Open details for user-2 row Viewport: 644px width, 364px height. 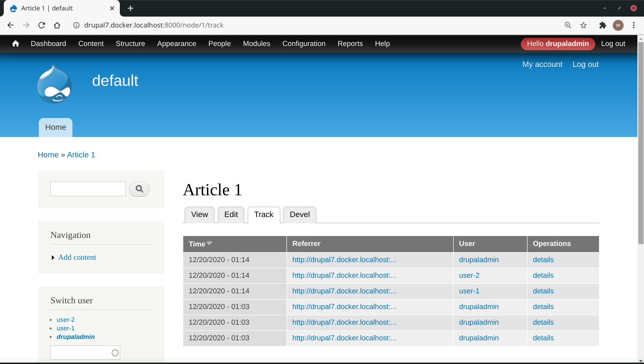pos(543,275)
